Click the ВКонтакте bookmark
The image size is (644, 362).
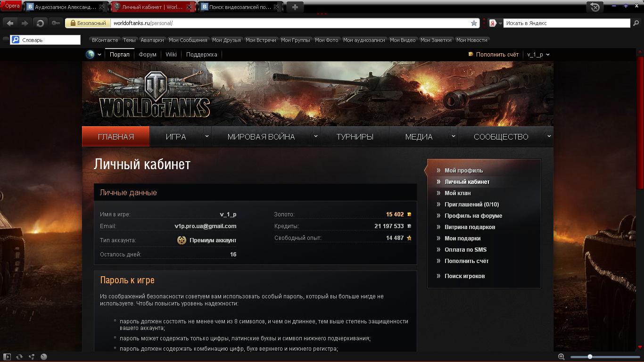point(105,40)
